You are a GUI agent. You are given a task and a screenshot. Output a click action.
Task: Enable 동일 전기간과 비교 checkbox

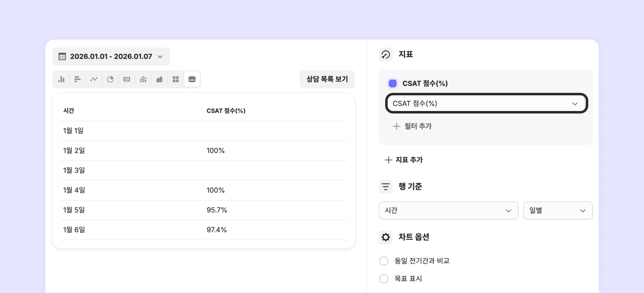[384, 261]
